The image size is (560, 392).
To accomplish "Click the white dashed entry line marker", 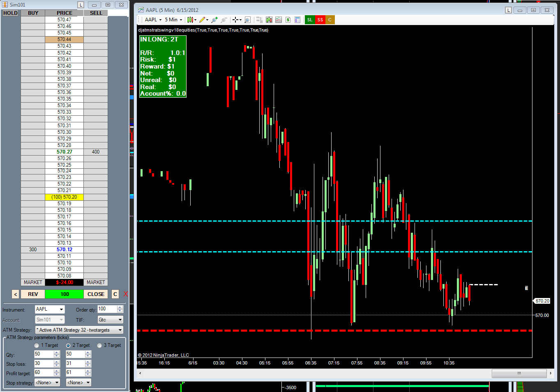I will (x=484, y=284).
